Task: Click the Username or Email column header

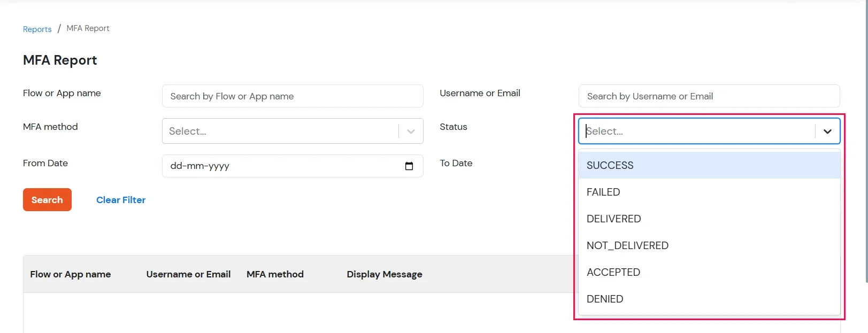Action: tap(188, 274)
